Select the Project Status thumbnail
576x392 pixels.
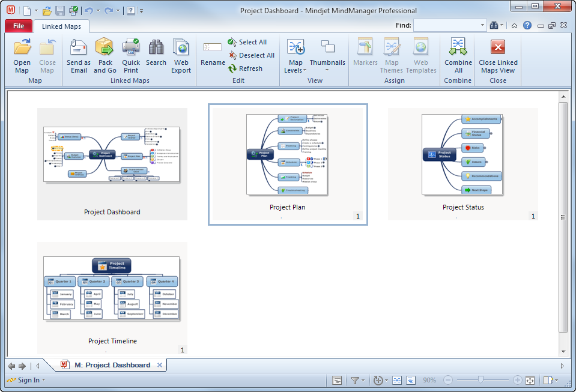point(463,164)
